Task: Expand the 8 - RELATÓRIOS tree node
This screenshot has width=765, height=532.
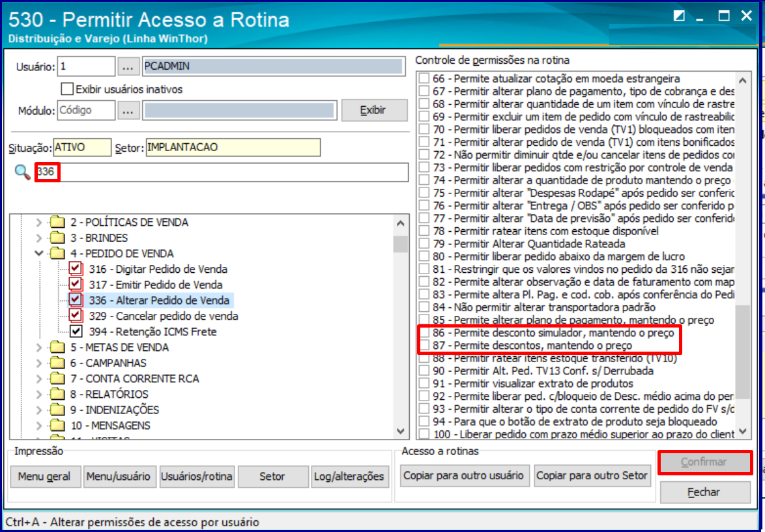Action: [x=39, y=394]
